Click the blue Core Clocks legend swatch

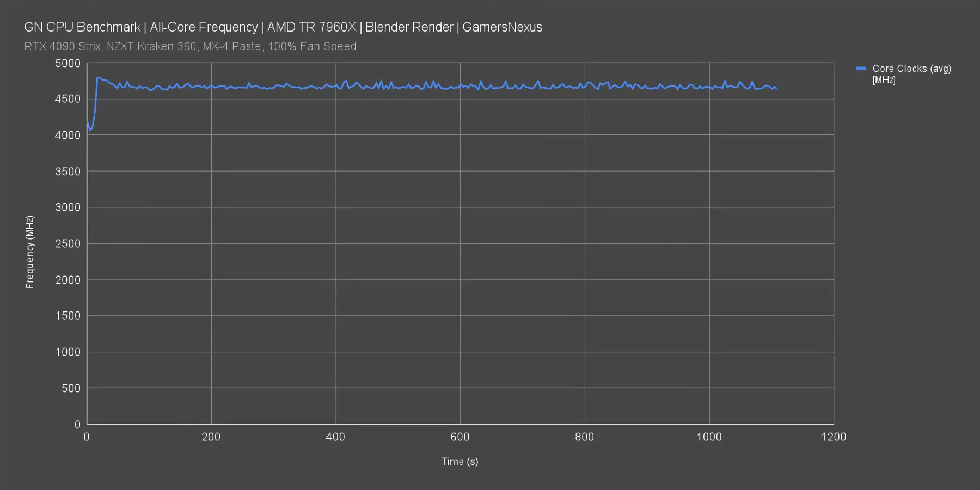point(861,69)
